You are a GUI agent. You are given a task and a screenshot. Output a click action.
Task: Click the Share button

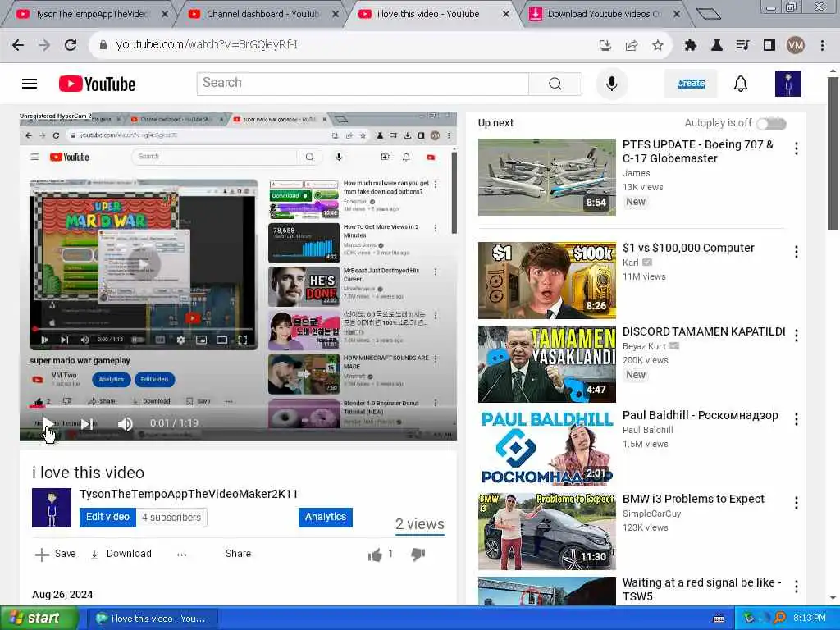coord(238,554)
